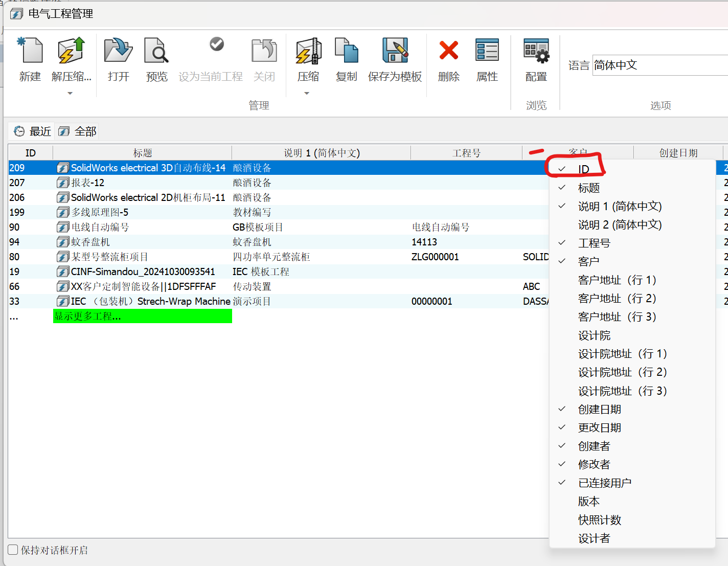The width and height of the screenshot is (728, 566).
Task: Click the 预览 (Preview) icon
Action: tap(156, 52)
